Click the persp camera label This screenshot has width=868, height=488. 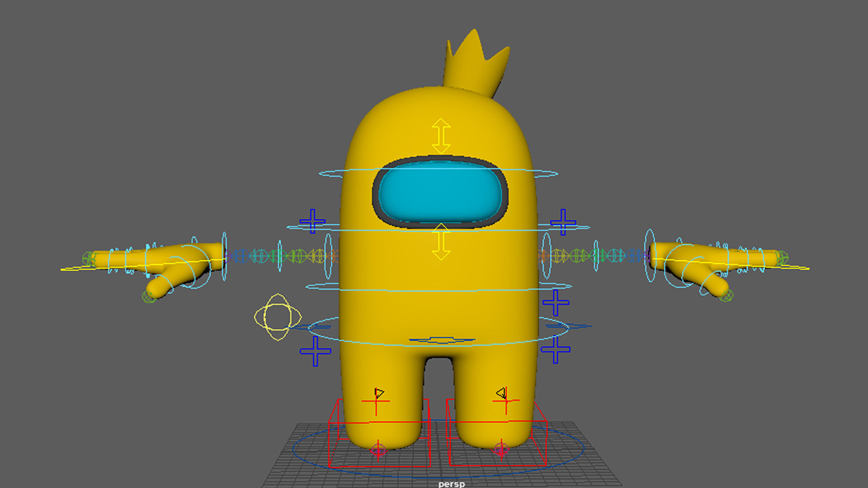click(451, 484)
